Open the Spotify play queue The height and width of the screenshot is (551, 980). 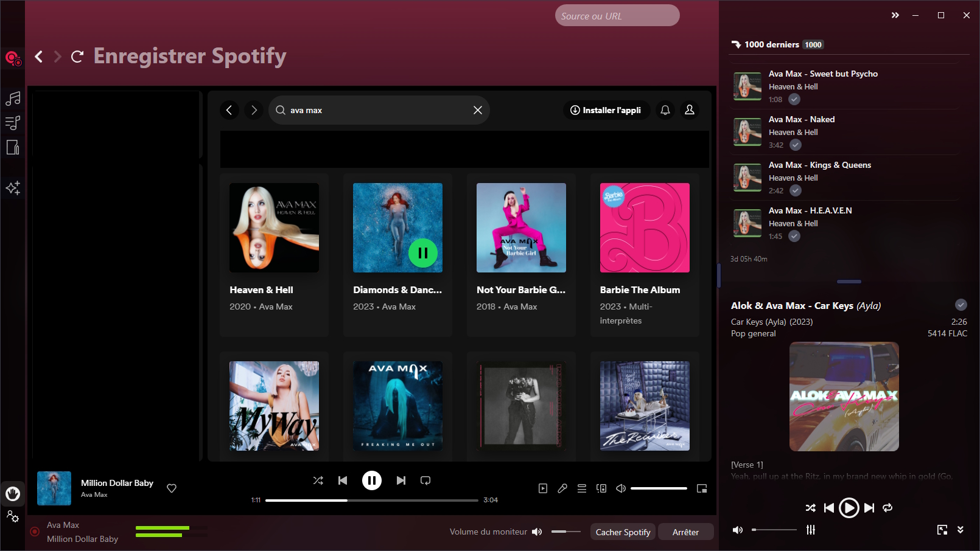[582, 488]
